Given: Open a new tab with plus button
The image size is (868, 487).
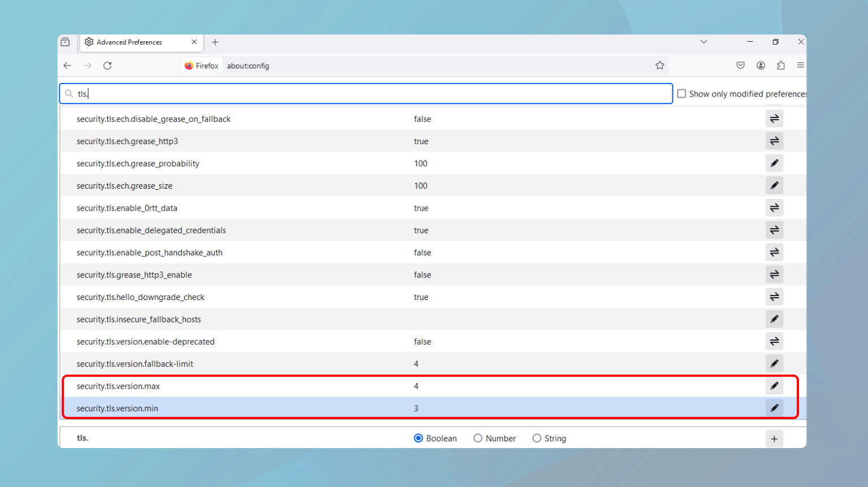Looking at the screenshot, I should pyautogui.click(x=215, y=42).
